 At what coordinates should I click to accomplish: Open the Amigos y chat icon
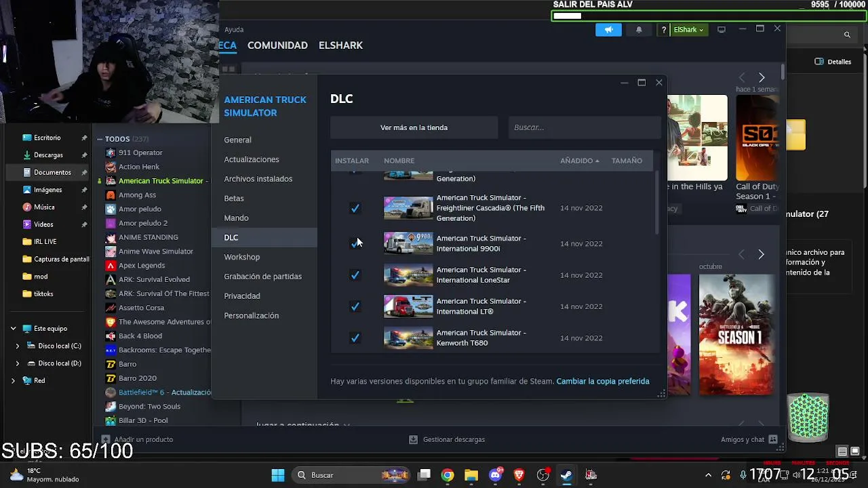tap(773, 439)
